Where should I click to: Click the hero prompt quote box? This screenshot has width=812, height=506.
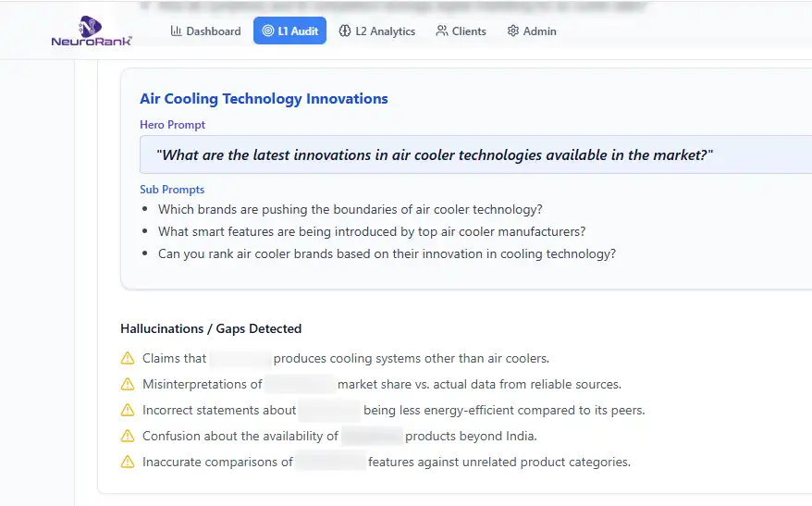point(435,154)
